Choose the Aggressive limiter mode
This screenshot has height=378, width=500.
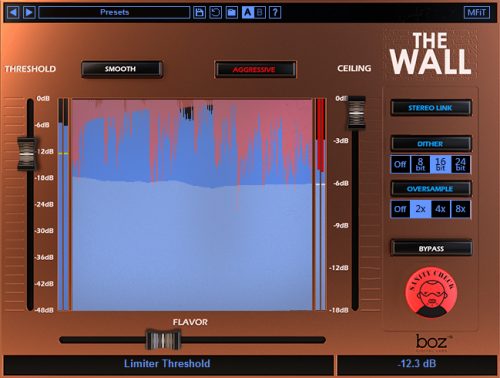pos(255,69)
